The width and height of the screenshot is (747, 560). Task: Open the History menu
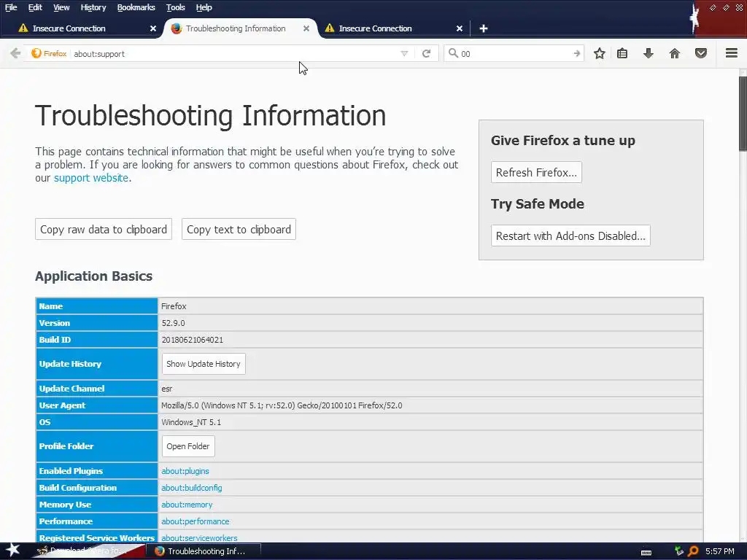pos(93,7)
